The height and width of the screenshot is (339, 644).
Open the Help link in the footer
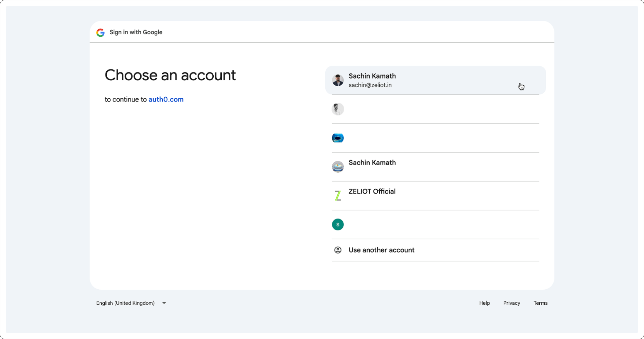point(484,303)
